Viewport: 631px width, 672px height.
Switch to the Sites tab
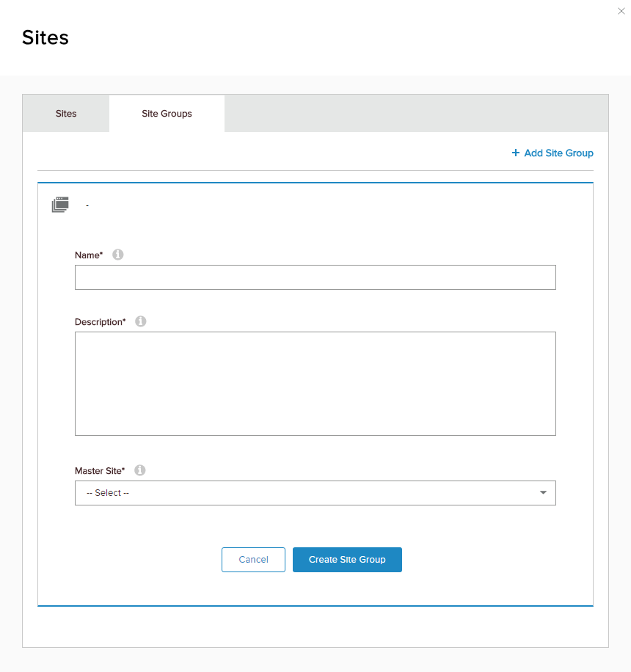tap(66, 114)
